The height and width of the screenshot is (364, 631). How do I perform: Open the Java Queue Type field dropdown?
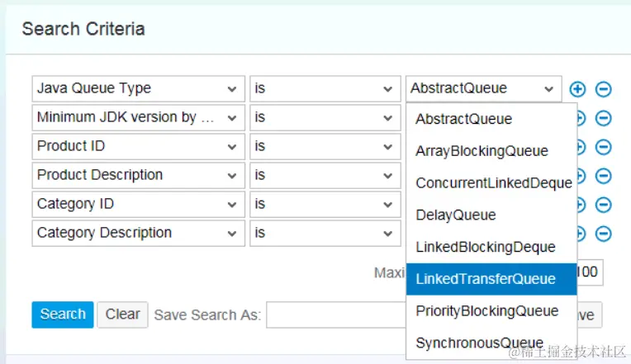pyautogui.click(x=138, y=89)
